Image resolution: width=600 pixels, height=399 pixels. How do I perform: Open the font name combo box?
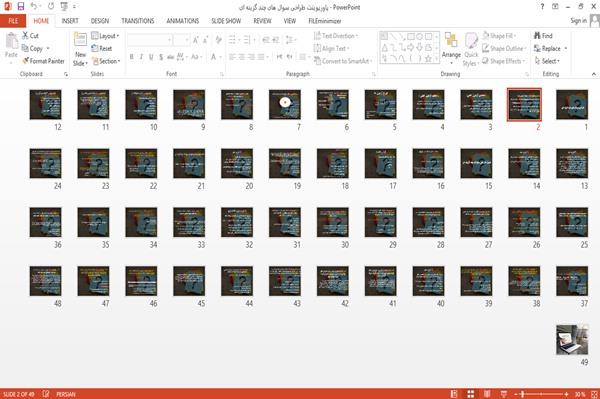pos(149,40)
